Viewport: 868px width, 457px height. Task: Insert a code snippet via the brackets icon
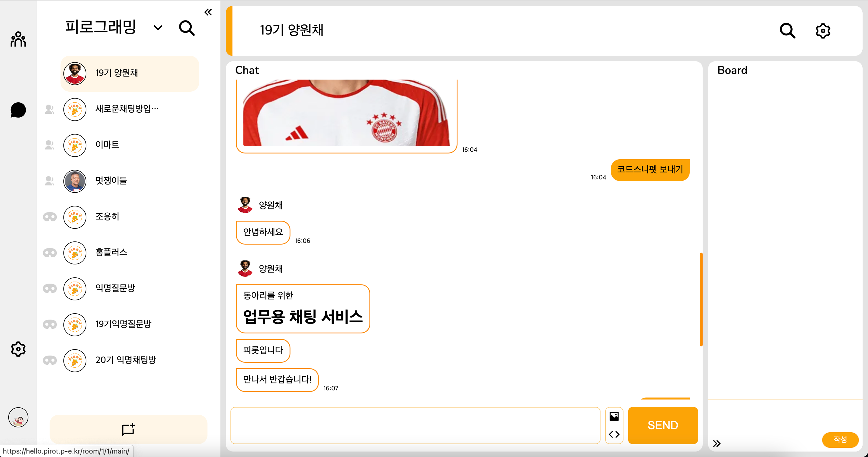pyautogui.click(x=614, y=435)
